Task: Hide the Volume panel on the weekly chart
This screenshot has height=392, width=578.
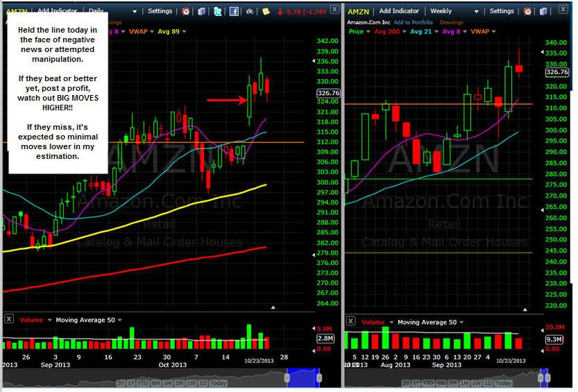Action: pyautogui.click(x=350, y=321)
